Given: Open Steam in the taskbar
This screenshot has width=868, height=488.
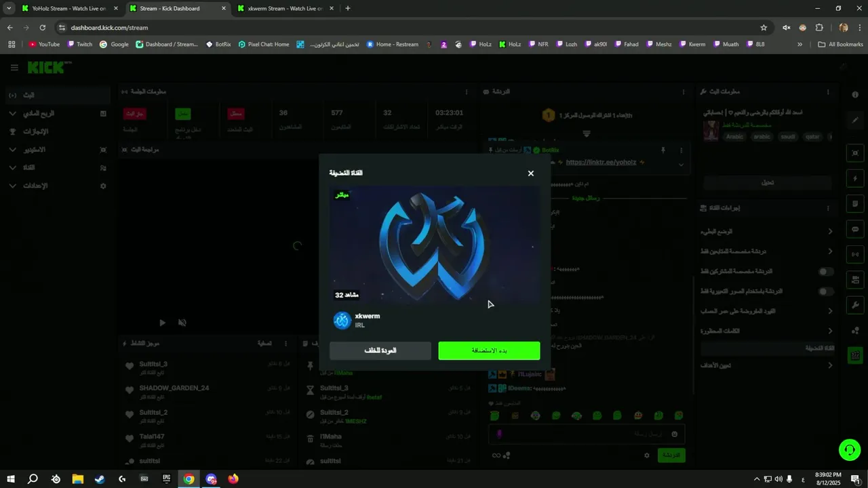Looking at the screenshot, I should tap(100, 479).
